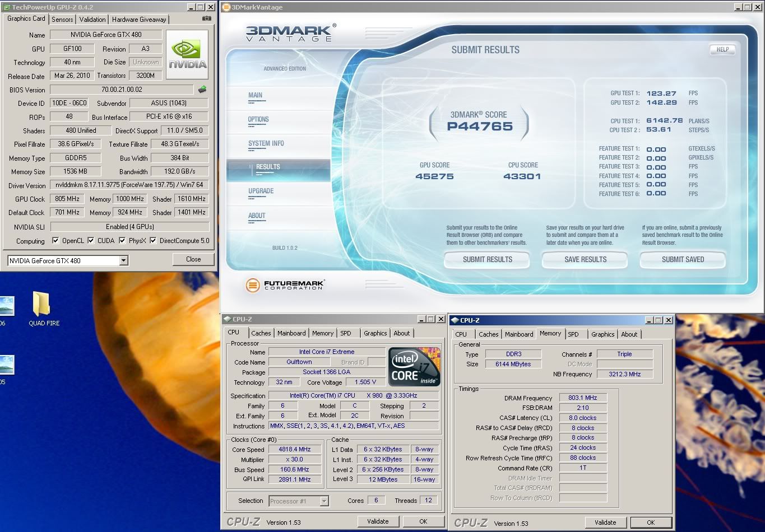The width and height of the screenshot is (765, 532).
Task: Open the Graphics tab in right CPU-Z
Action: click(602, 334)
